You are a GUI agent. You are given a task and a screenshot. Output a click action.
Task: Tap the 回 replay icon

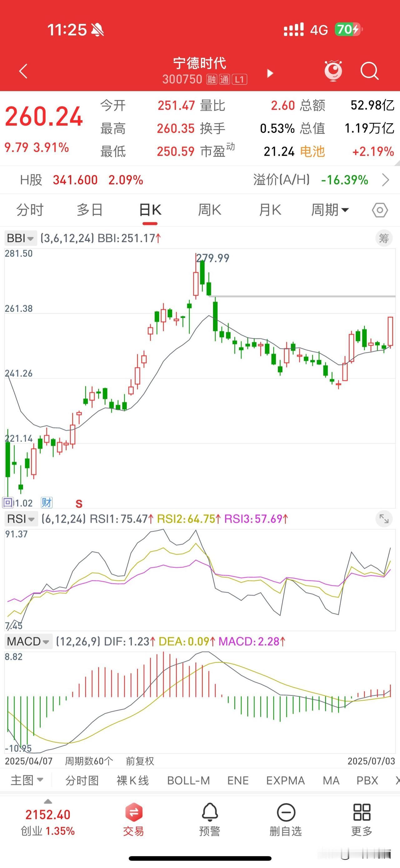[x=8, y=503]
